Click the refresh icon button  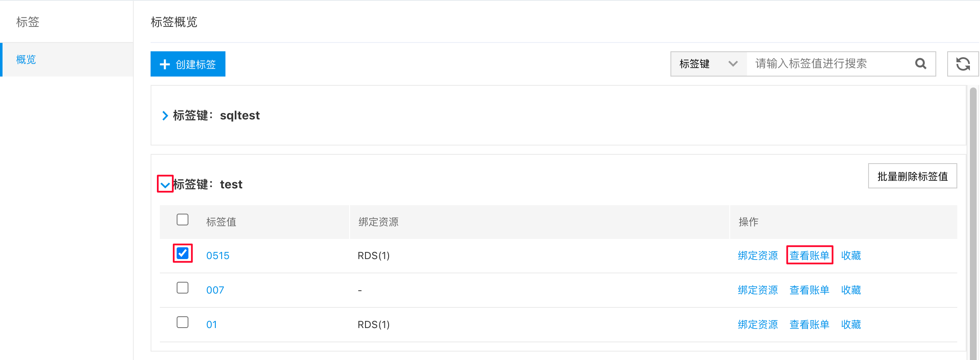pyautogui.click(x=963, y=64)
